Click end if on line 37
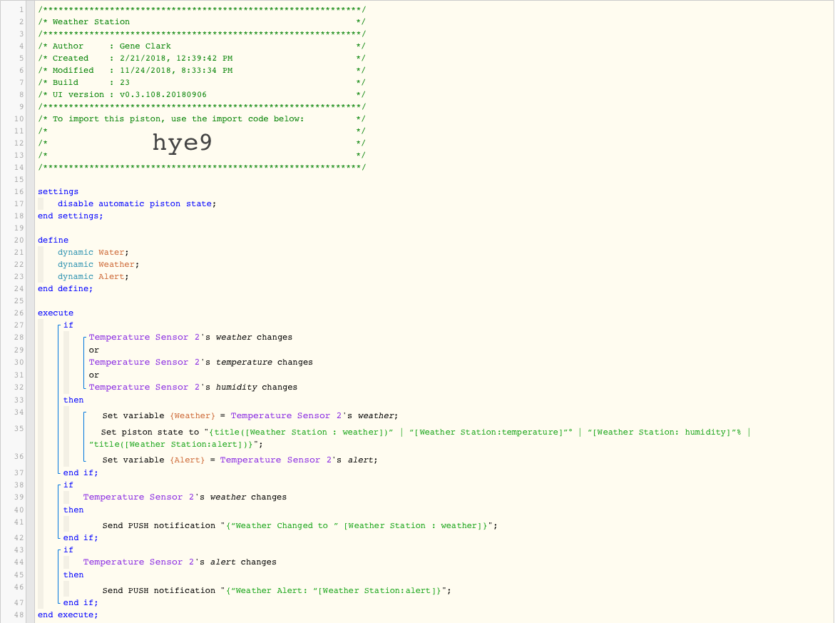Viewport: 840px width, 623px height. tap(81, 473)
